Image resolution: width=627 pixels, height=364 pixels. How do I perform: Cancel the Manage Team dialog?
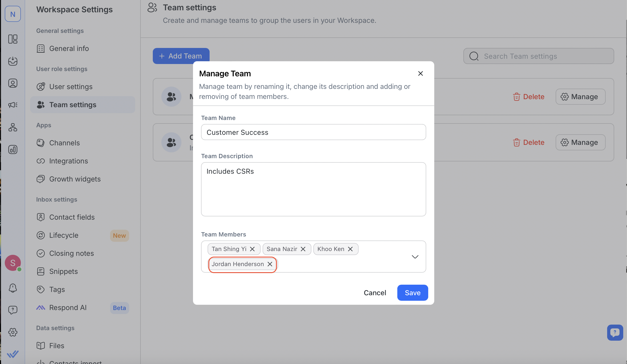point(375,293)
